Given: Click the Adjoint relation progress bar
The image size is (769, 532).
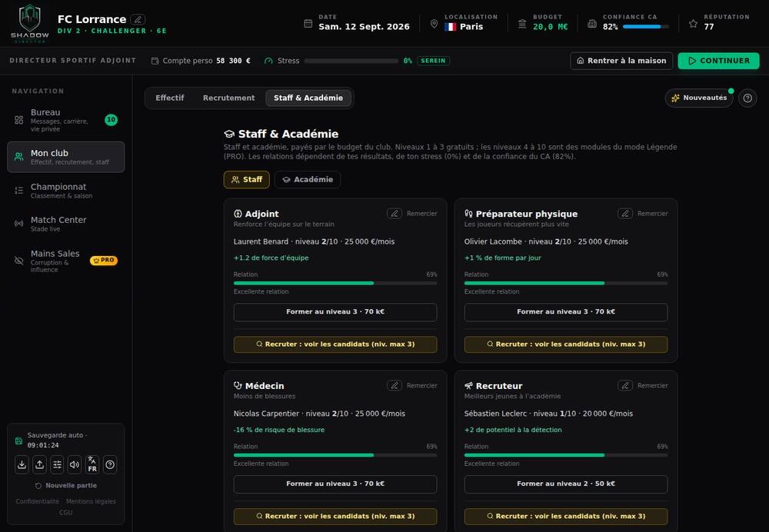Looking at the screenshot, I should pos(335,283).
